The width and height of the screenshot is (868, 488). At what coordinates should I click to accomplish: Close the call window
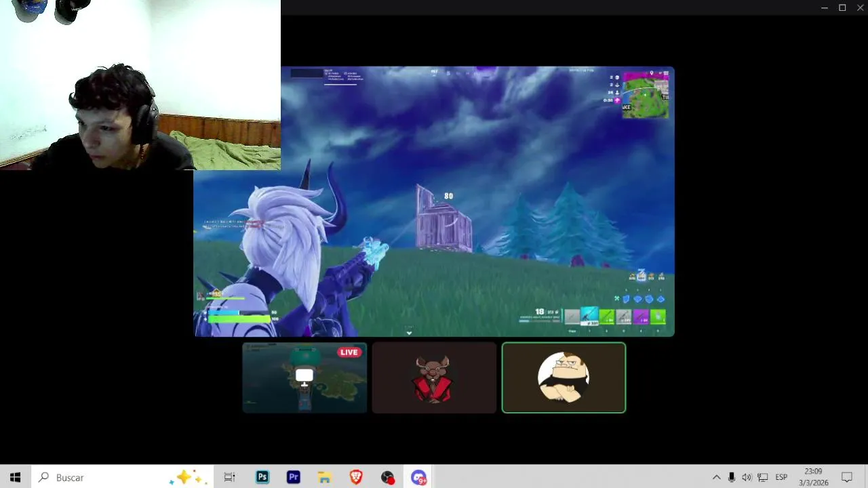(860, 7)
